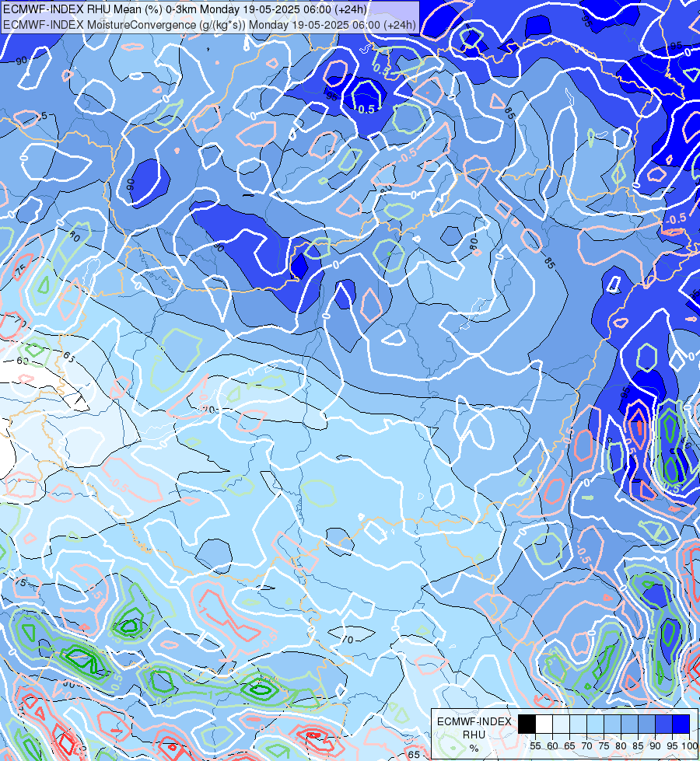Click the legend title ECMWF-INDEX
Viewport: 700px width, 761px height.
click(x=474, y=721)
